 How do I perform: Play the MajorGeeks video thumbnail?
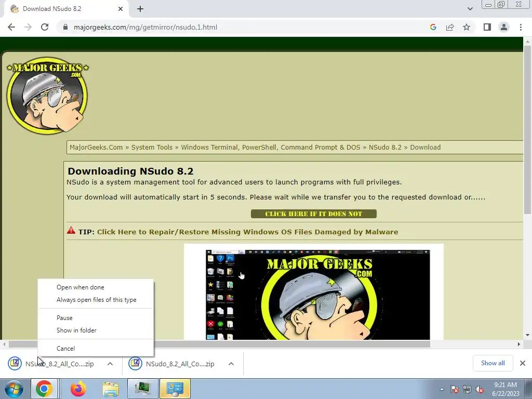pos(317,295)
